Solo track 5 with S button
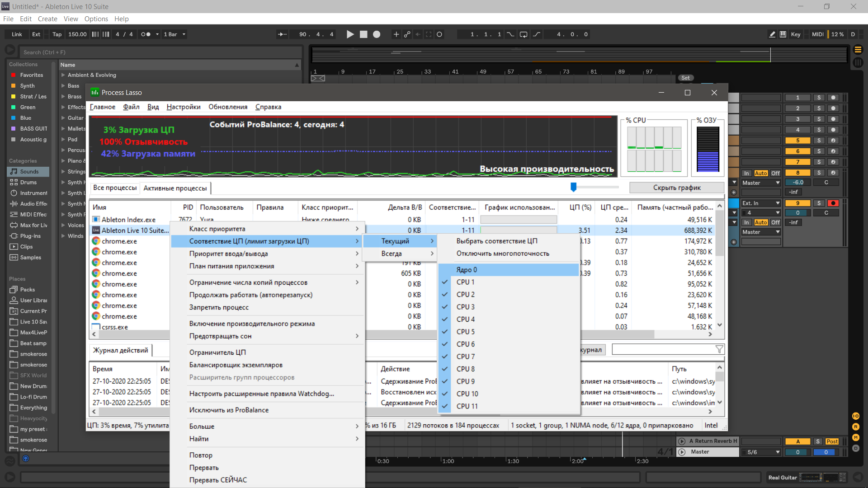Image resolution: width=868 pixels, height=488 pixels. pyautogui.click(x=819, y=141)
